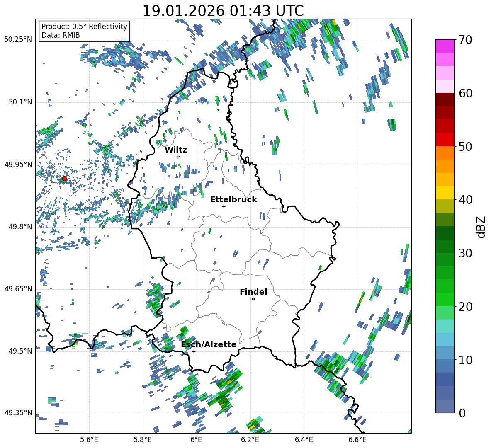
Task: Click the Ettelbruck station cross marker
Action: pyautogui.click(x=224, y=206)
